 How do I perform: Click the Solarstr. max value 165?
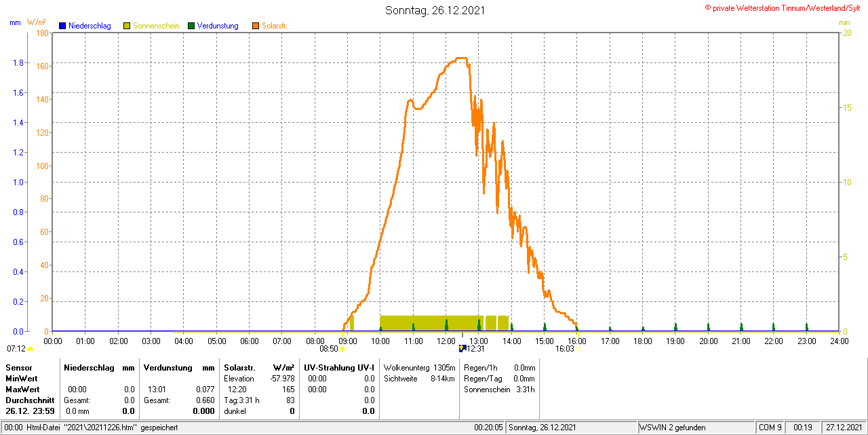pyautogui.click(x=288, y=390)
